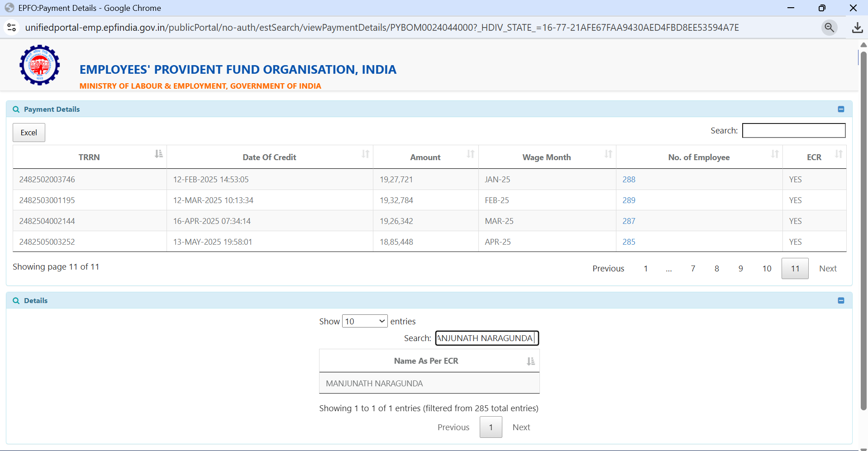The height and width of the screenshot is (451, 868).
Task: Collapse the Payment Details panel
Action: click(x=841, y=109)
